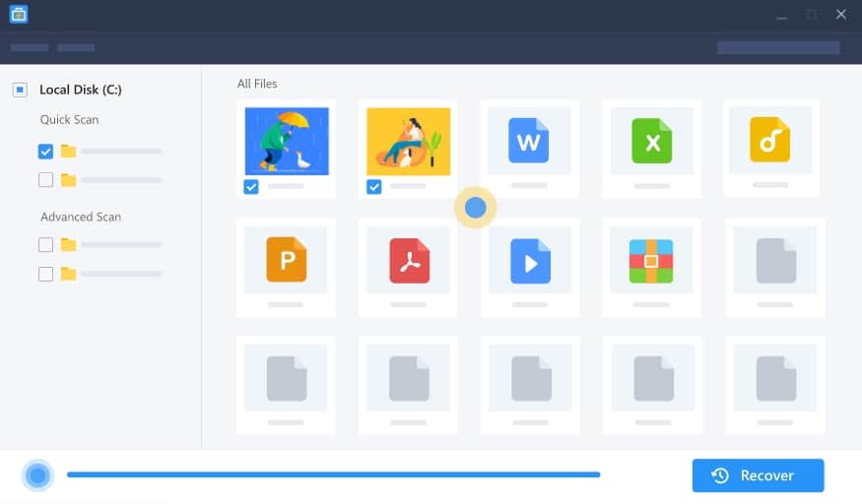This screenshot has width=862, height=504.
Task: Select the red PDF file icon
Action: click(x=409, y=261)
